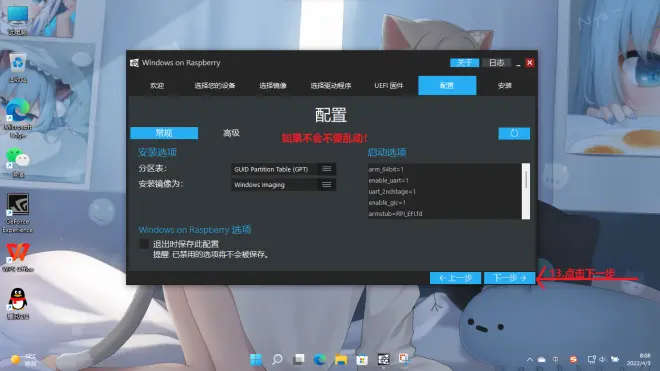
Task: Open the volume speaker tray icon
Action: click(x=602, y=359)
